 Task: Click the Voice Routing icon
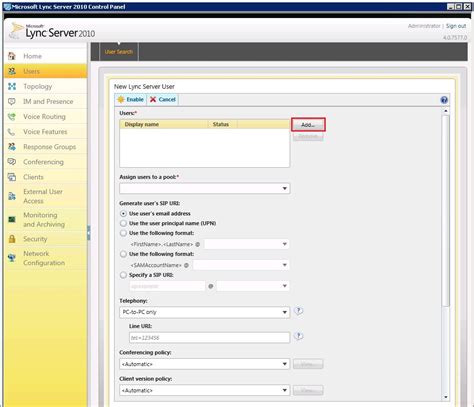tap(12, 116)
